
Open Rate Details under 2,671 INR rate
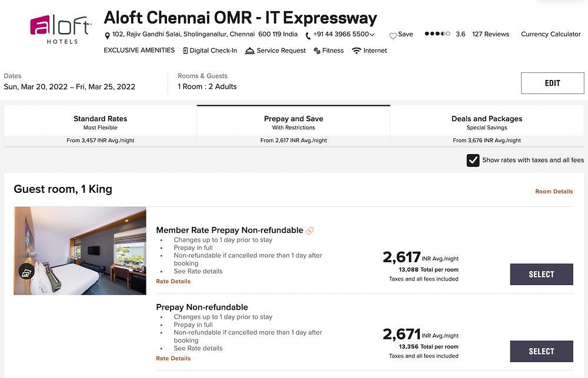[173, 358]
